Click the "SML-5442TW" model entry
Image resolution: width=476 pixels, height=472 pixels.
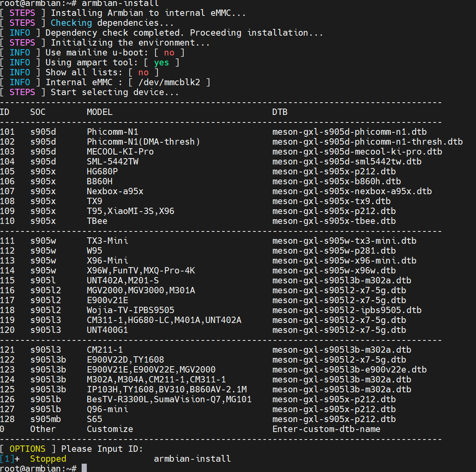coord(113,162)
